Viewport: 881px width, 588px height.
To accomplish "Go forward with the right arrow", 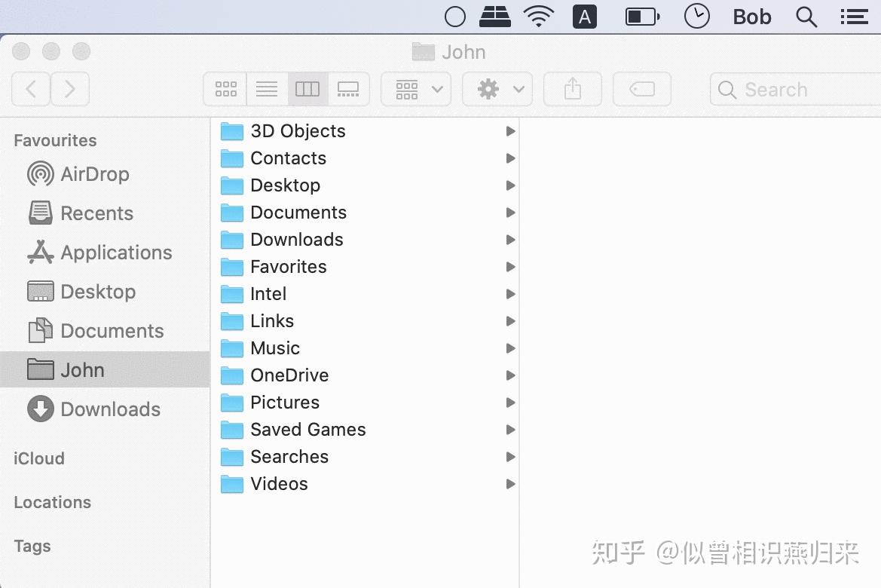I will [70, 89].
